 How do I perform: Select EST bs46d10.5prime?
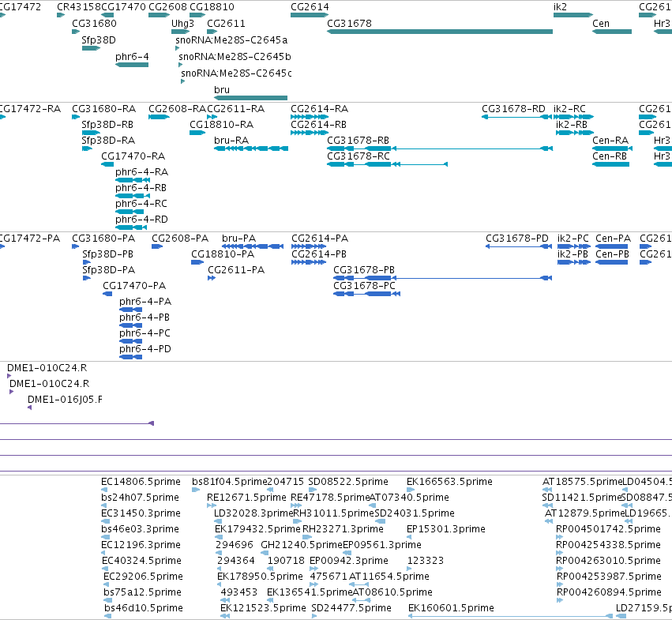coord(108,616)
